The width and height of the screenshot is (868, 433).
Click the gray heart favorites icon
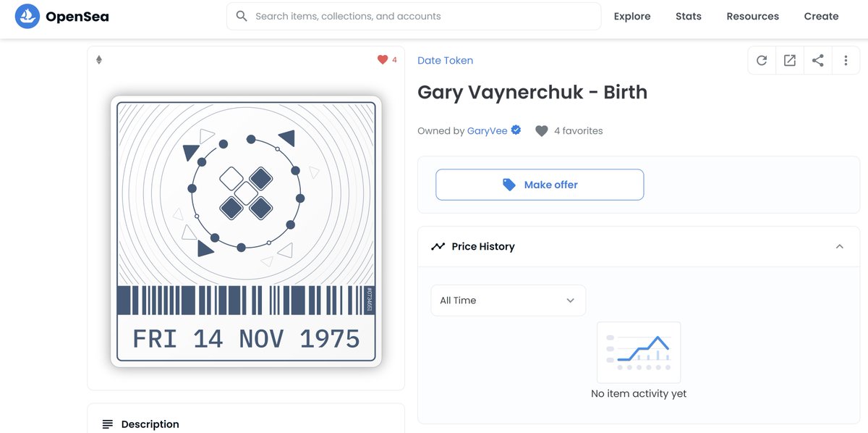(x=542, y=131)
